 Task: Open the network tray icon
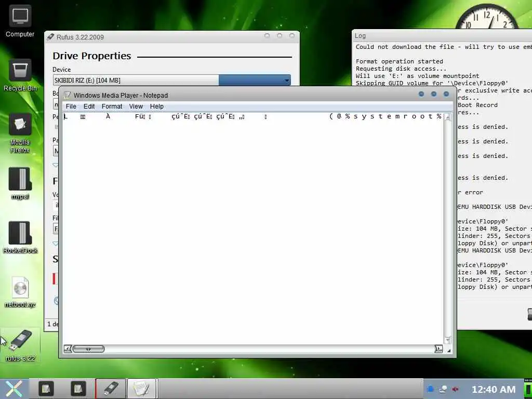(443, 389)
